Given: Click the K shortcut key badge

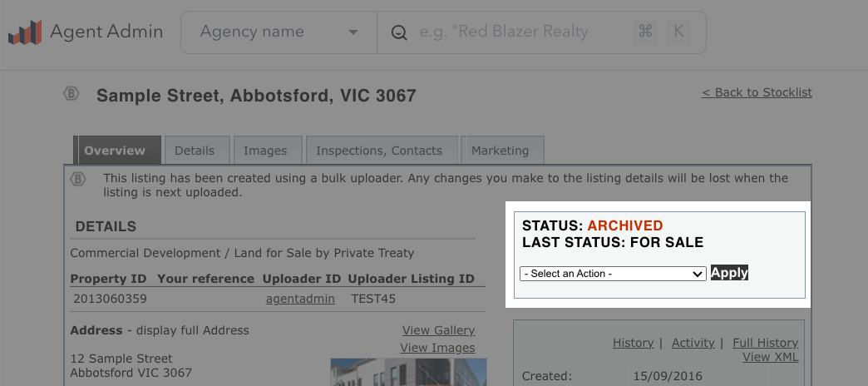Looking at the screenshot, I should (678, 32).
